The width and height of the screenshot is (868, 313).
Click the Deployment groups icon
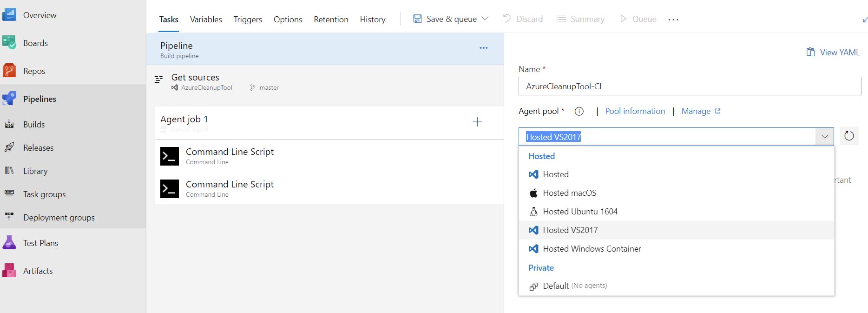tap(9, 217)
